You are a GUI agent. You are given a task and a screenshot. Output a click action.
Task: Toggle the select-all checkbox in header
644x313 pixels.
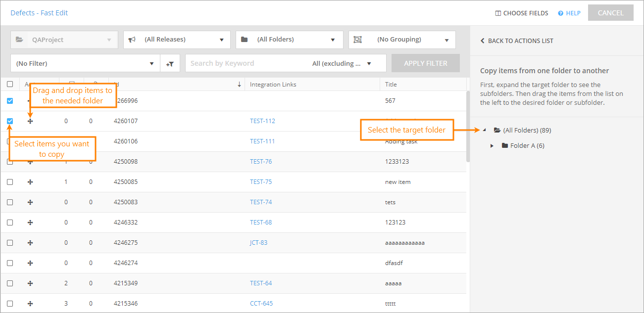pos(10,85)
